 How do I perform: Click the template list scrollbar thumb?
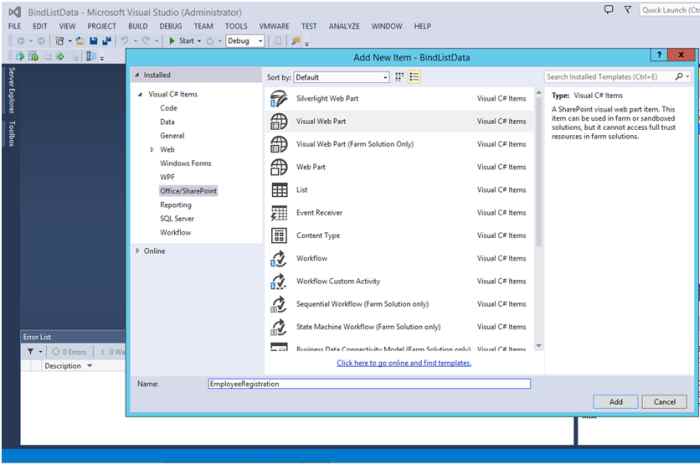tap(539, 171)
